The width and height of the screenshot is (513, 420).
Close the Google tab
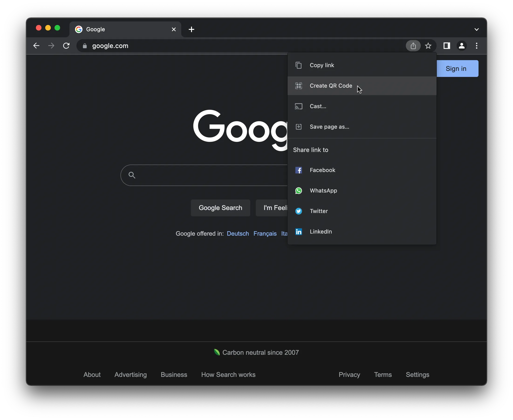coord(174,29)
